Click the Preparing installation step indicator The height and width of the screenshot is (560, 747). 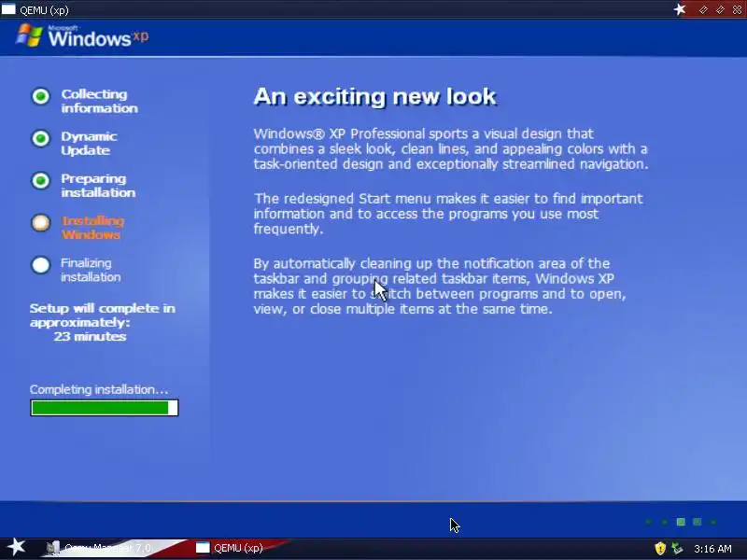(x=41, y=181)
